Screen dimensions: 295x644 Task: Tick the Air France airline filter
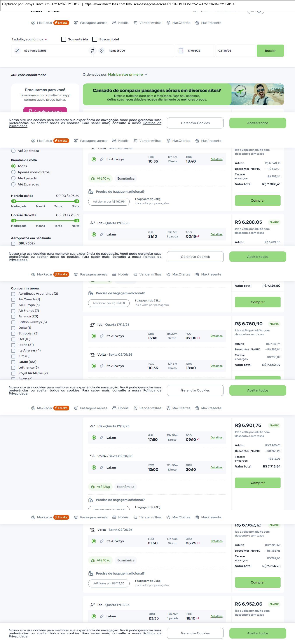click(x=13, y=311)
